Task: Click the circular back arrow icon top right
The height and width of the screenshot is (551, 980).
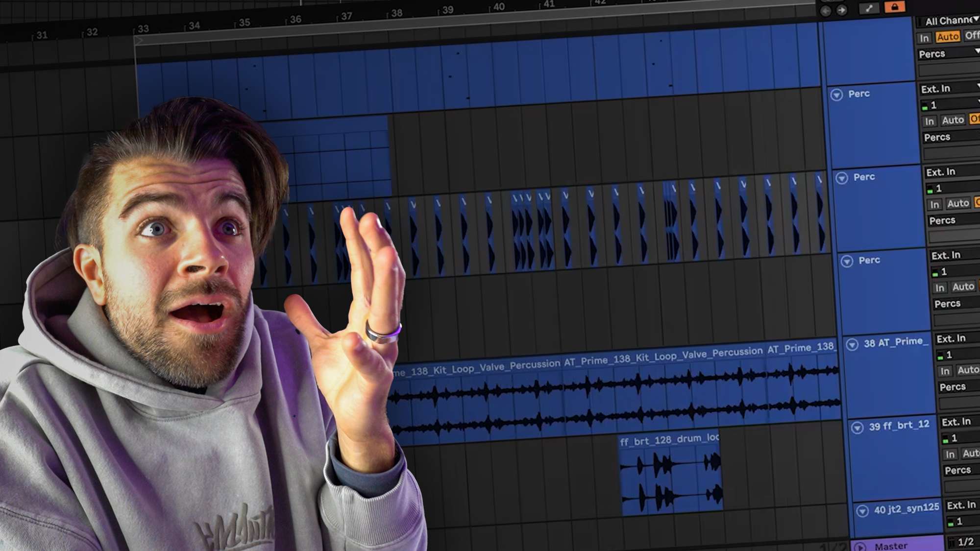Action: pos(826,9)
